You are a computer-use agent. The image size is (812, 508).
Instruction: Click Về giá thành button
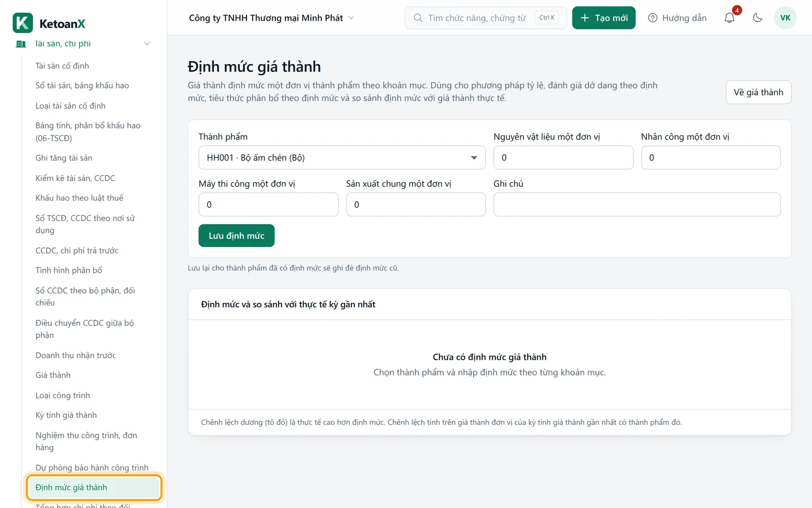758,92
